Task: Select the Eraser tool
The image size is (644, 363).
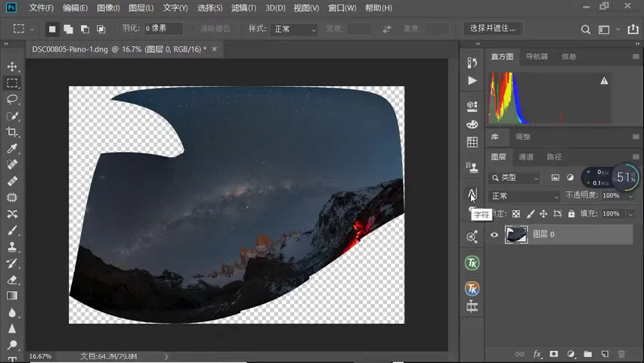Action: coord(12,280)
